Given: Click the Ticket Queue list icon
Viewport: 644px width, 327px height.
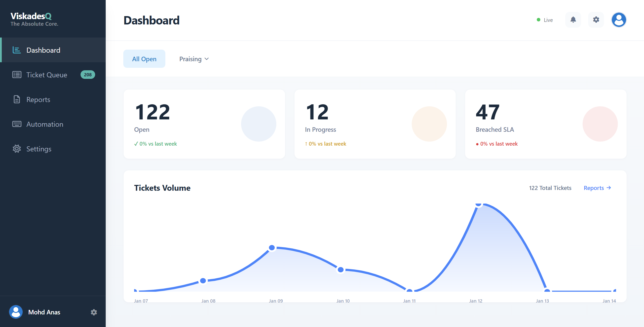Looking at the screenshot, I should 17,75.
